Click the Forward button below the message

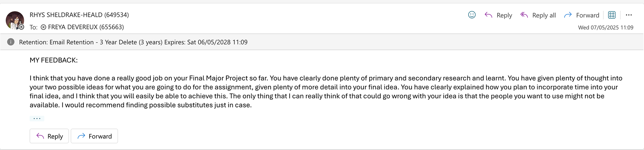click(x=94, y=136)
